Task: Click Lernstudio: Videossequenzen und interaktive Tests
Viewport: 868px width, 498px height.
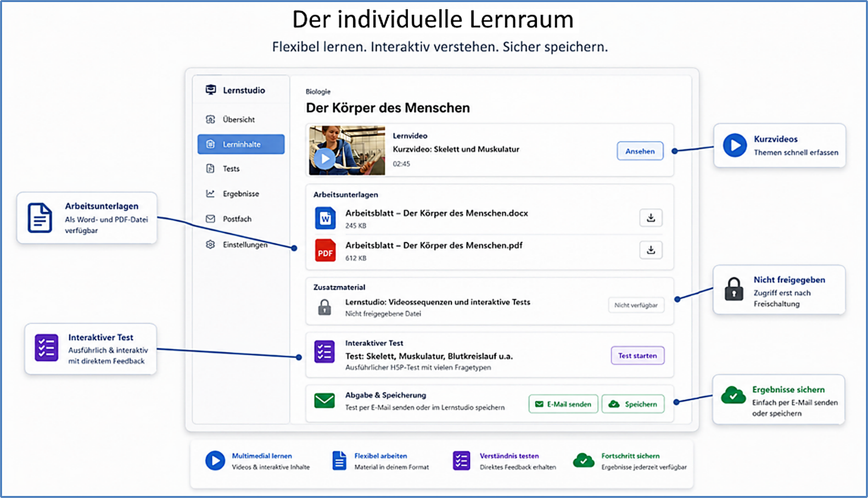Action: pyautogui.click(x=438, y=302)
